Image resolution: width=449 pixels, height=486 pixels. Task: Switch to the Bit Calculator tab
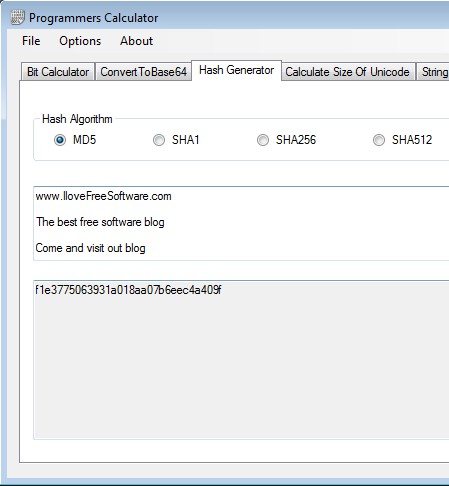tap(58, 72)
